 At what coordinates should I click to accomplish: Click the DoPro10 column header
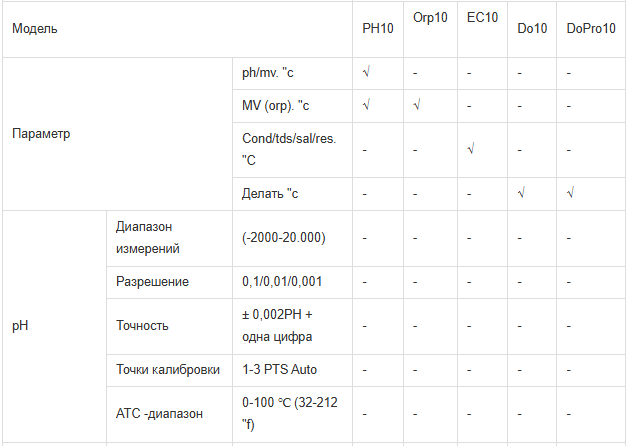(591, 28)
